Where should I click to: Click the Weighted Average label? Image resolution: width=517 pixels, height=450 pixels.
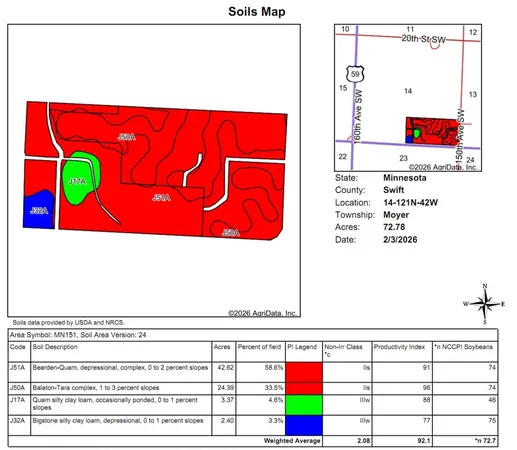292,441
